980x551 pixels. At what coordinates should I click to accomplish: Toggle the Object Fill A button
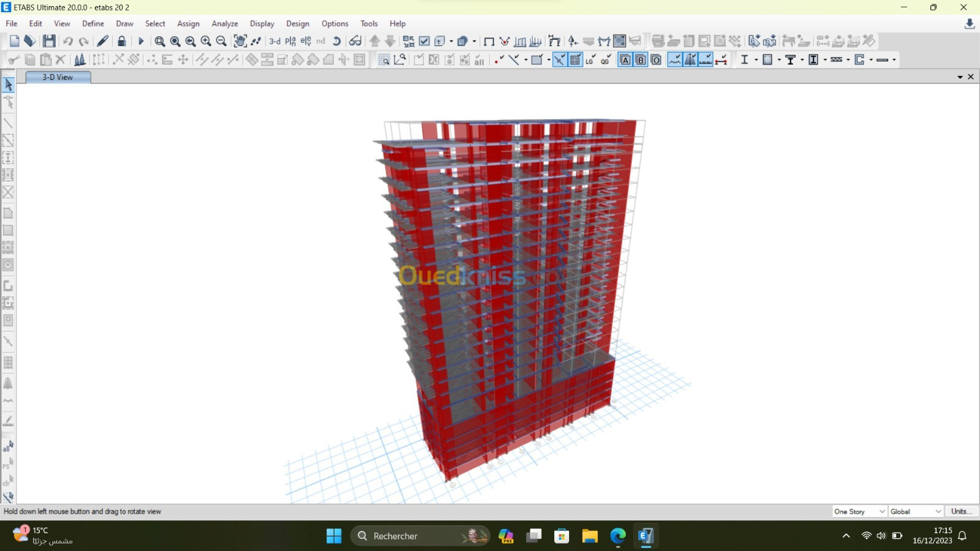tap(625, 59)
